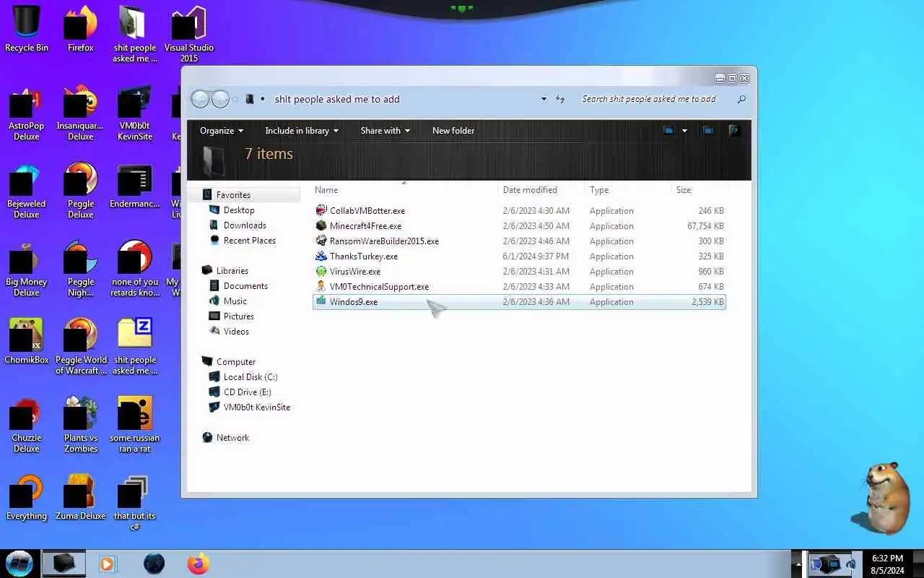
Task: Select the Peggle Nights desktop icon
Action: pyautogui.click(x=80, y=269)
